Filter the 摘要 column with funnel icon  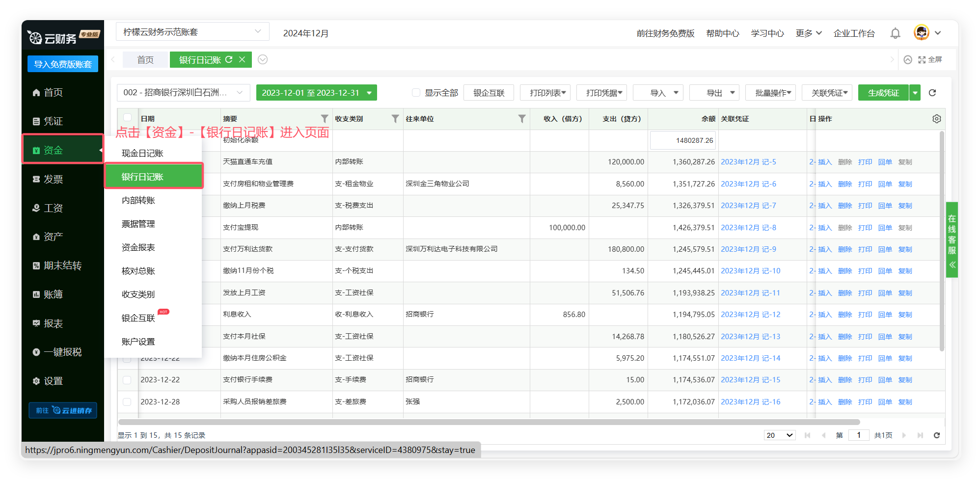point(325,119)
